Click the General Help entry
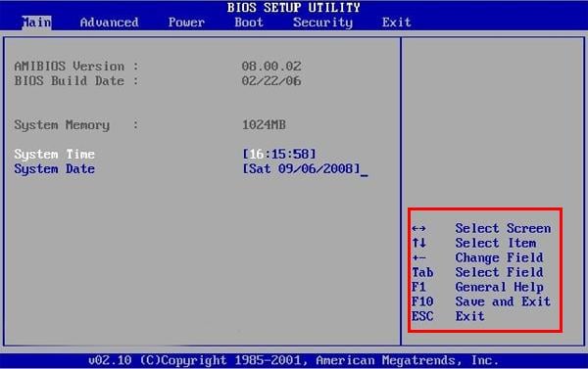588x369 pixels. pos(500,287)
